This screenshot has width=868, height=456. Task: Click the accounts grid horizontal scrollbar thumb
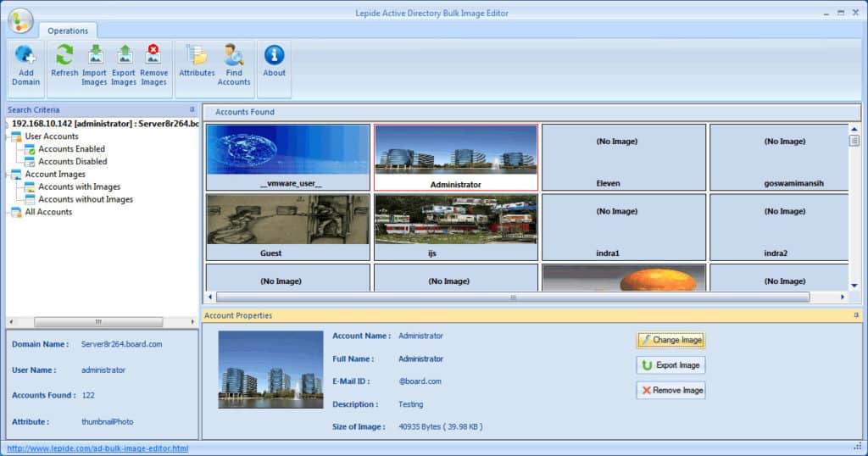click(x=513, y=298)
